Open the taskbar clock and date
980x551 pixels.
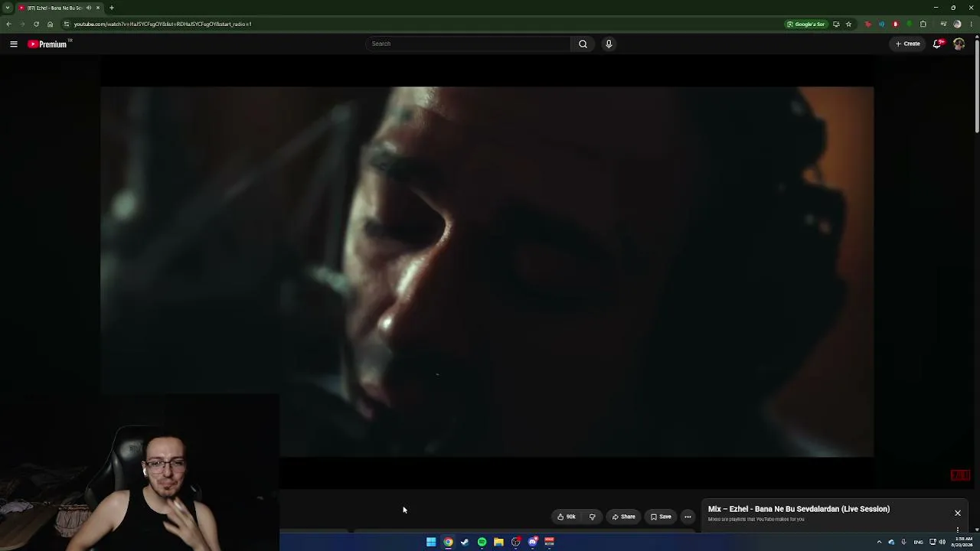click(962, 542)
